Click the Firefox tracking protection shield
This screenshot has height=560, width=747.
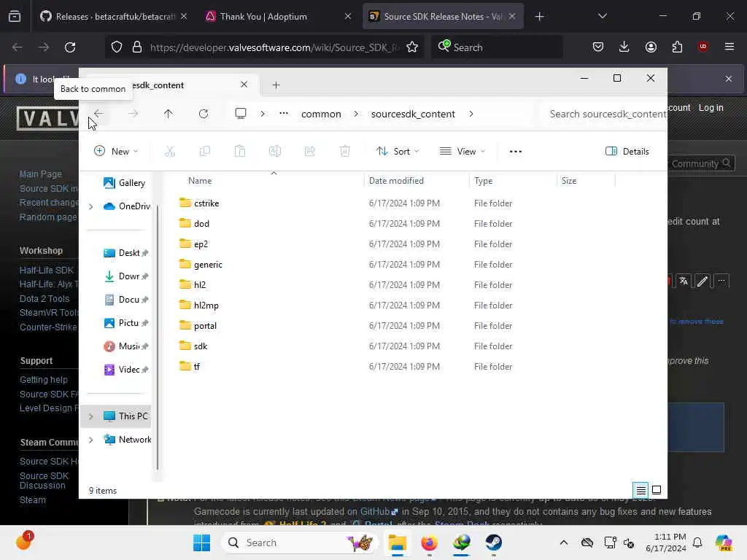(x=117, y=47)
